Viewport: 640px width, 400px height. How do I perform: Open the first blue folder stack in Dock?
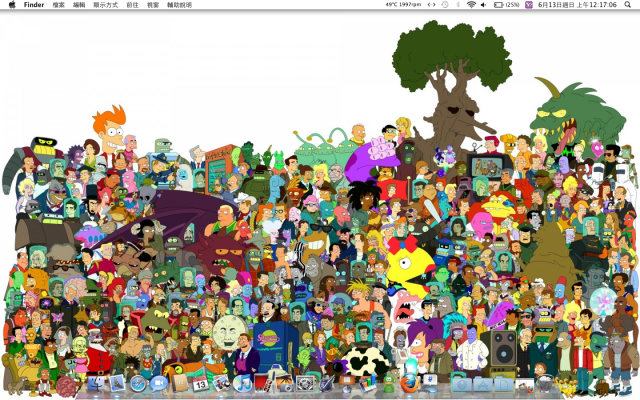click(x=462, y=384)
